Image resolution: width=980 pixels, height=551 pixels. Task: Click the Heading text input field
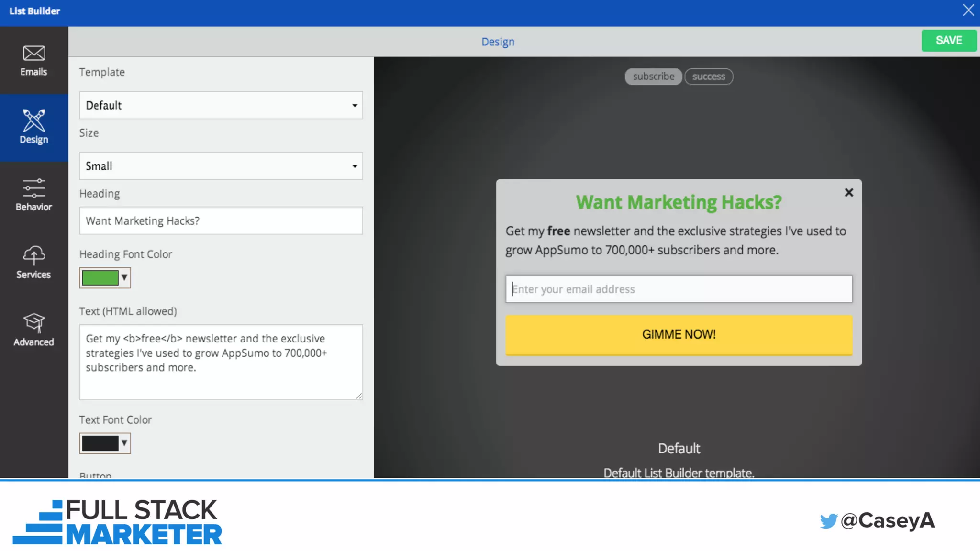pos(221,220)
